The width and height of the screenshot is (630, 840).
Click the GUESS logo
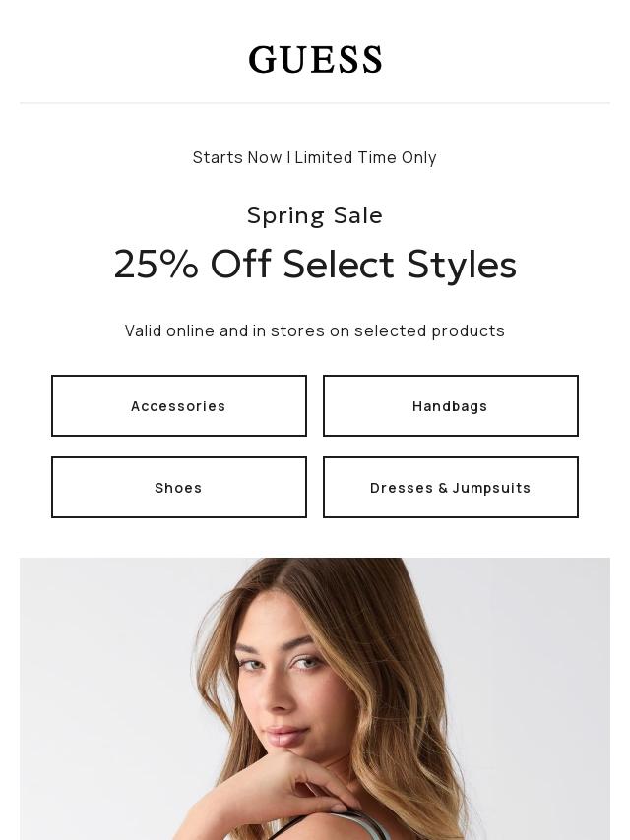click(x=315, y=60)
